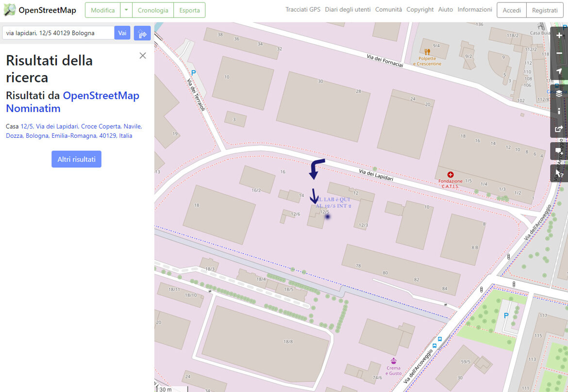
Task: Open the share map panel
Action: click(x=559, y=129)
